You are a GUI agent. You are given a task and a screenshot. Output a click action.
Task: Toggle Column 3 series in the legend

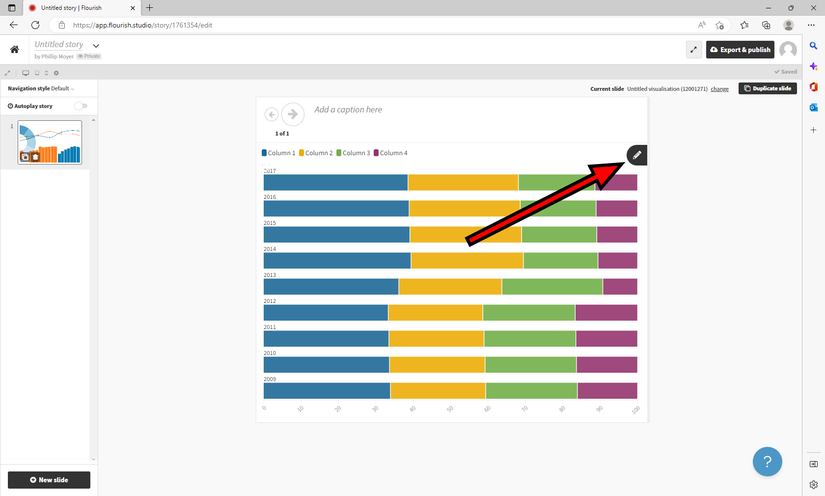click(353, 153)
